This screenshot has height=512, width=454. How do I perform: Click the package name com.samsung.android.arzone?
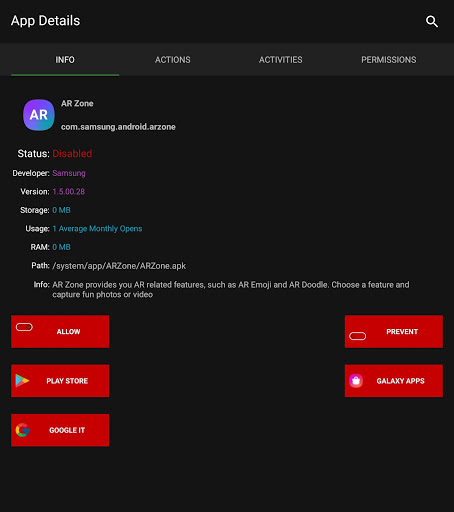pos(118,127)
